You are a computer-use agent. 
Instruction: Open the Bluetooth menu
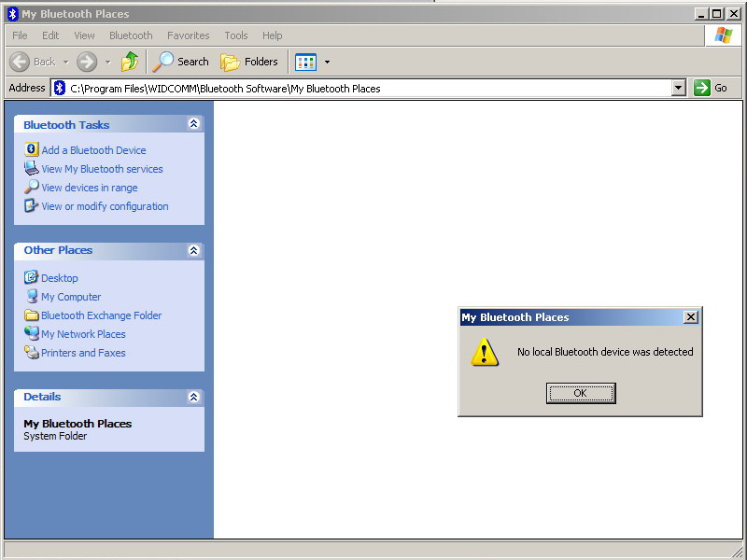click(131, 35)
